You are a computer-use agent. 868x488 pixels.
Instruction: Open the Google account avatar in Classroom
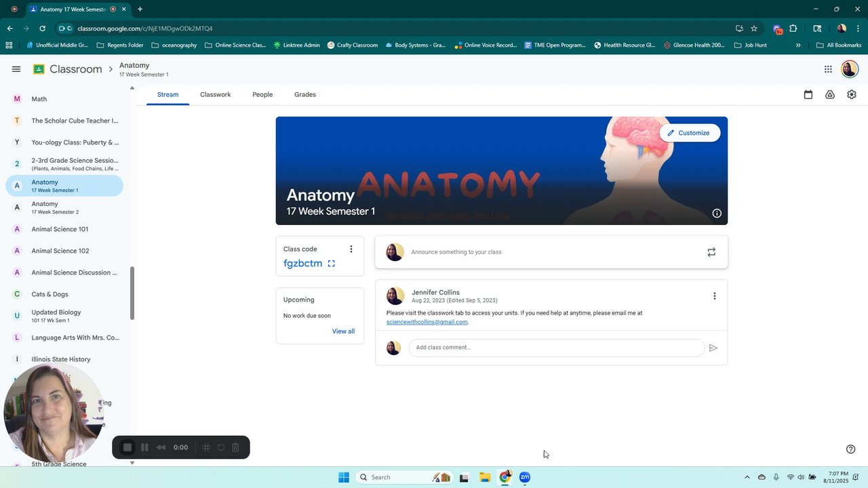pos(850,69)
